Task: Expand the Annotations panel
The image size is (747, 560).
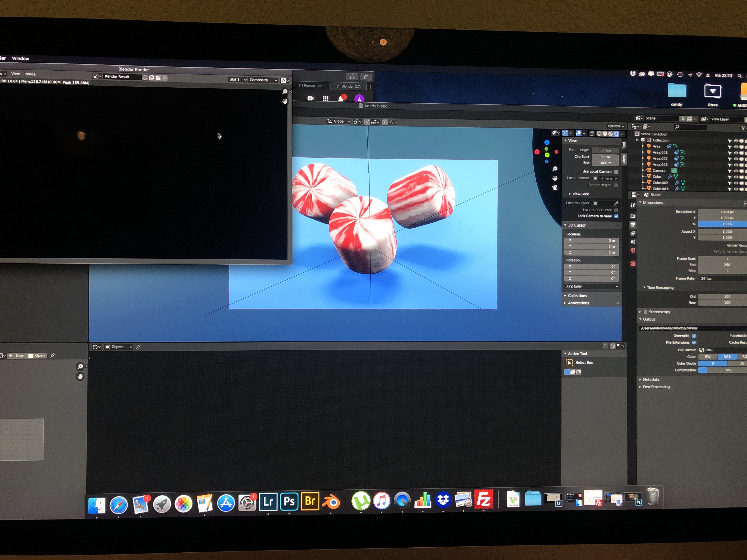Action: (x=592, y=303)
